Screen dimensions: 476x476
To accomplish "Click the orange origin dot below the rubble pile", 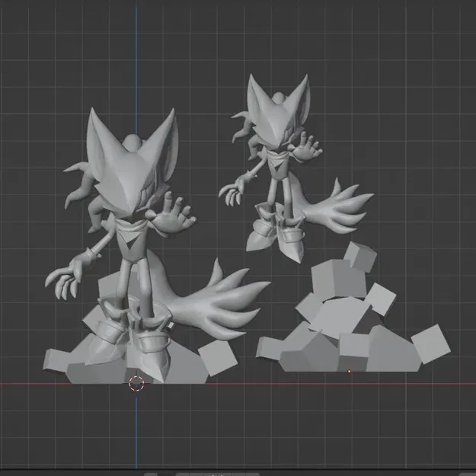I will tap(349, 371).
